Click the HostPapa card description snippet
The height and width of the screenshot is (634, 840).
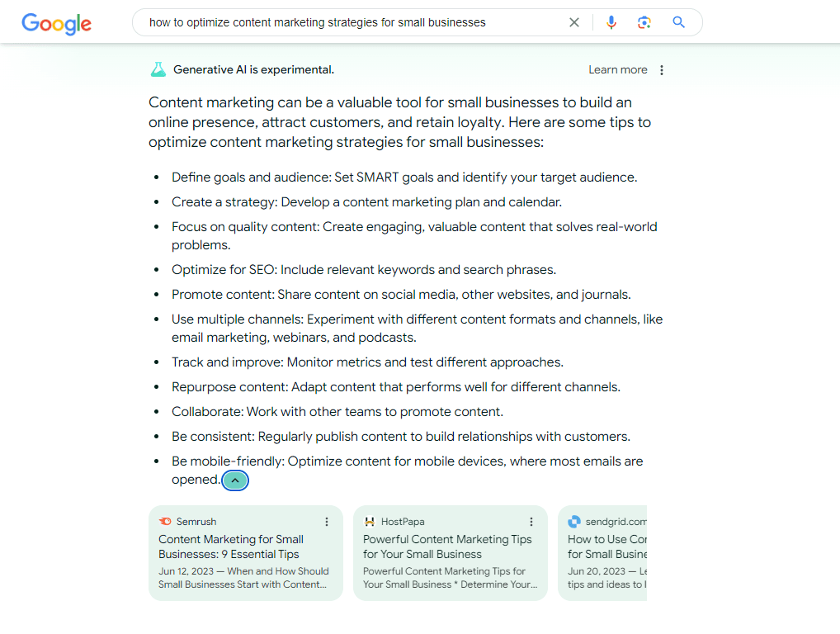[450, 578]
